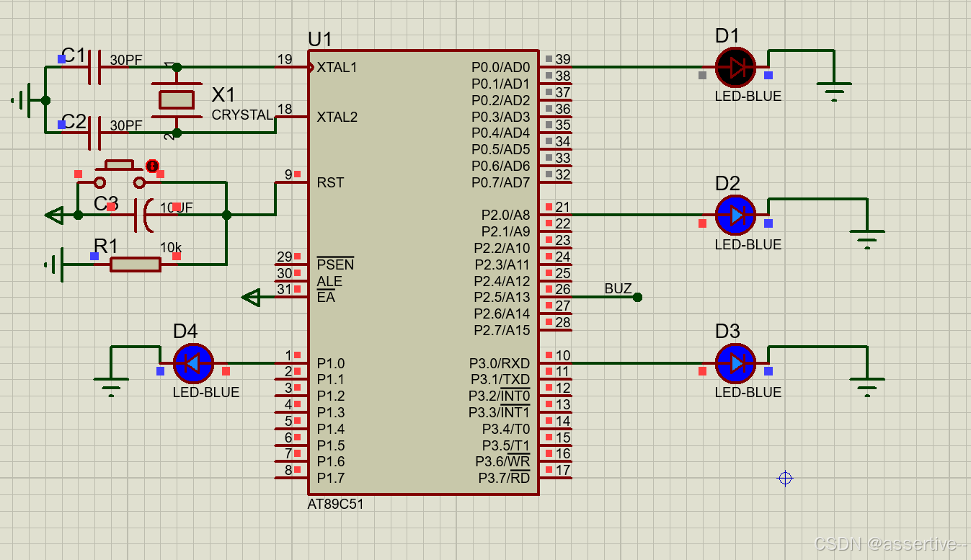Click the P0.0/AD0 pin label
971x560 pixels.
pos(501,68)
